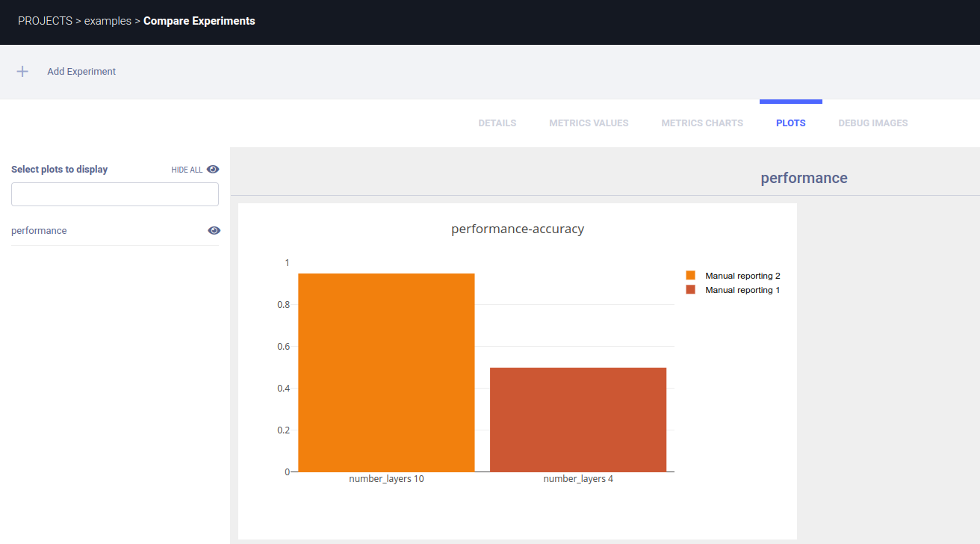The height and width of the screenshot is (544, 980).
Task: Open the DETAILS tab
Action: 497,123
